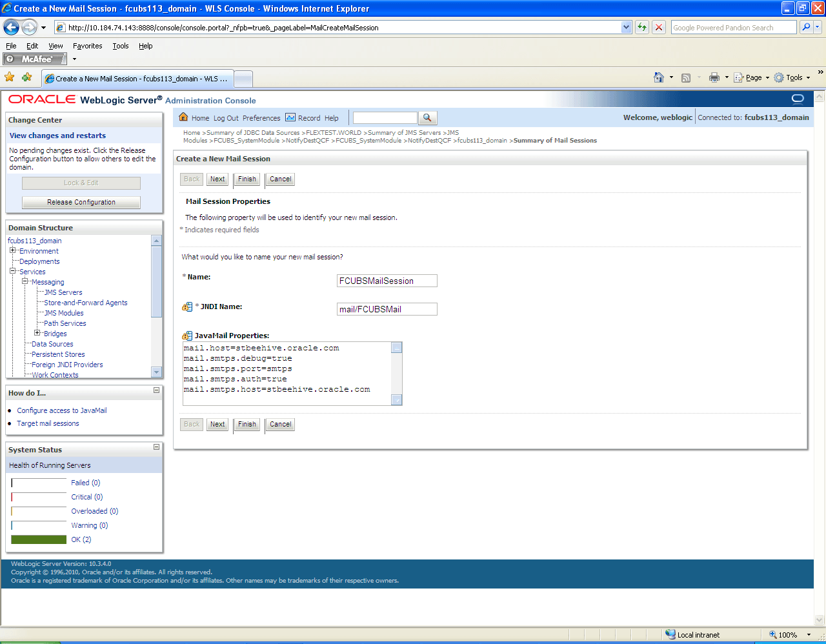Image resolution: width=826 pixels, height=644 pixels.
Task: Select JMS Modules in domain tree
Action: tap(63, 313)
